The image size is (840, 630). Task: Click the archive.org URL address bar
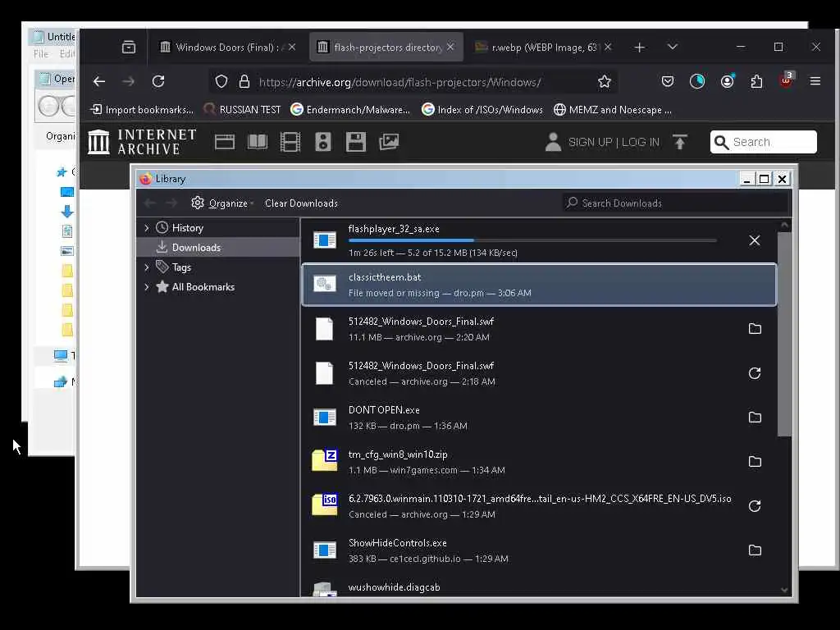point(412,82)
